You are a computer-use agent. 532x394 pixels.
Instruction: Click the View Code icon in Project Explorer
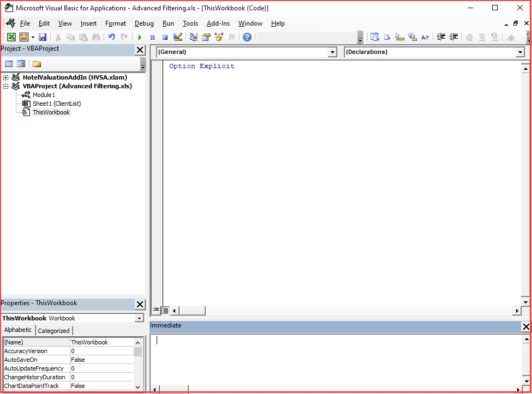(x=10, y=64)
